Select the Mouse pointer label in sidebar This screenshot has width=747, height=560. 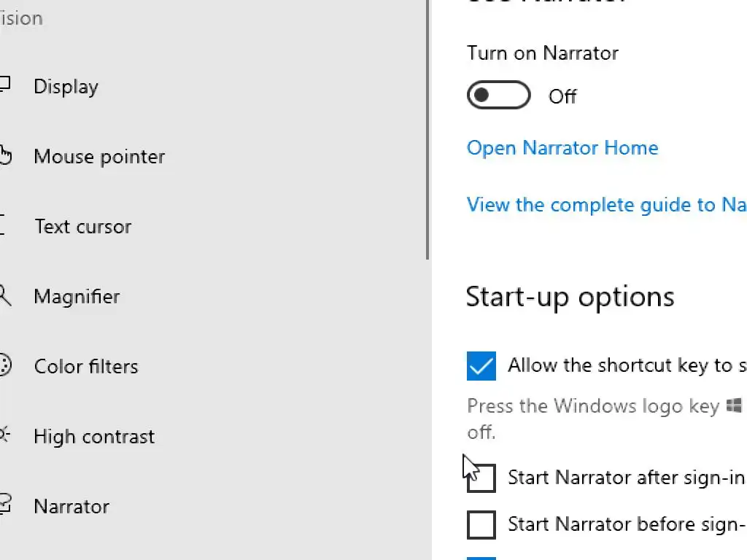99,157
